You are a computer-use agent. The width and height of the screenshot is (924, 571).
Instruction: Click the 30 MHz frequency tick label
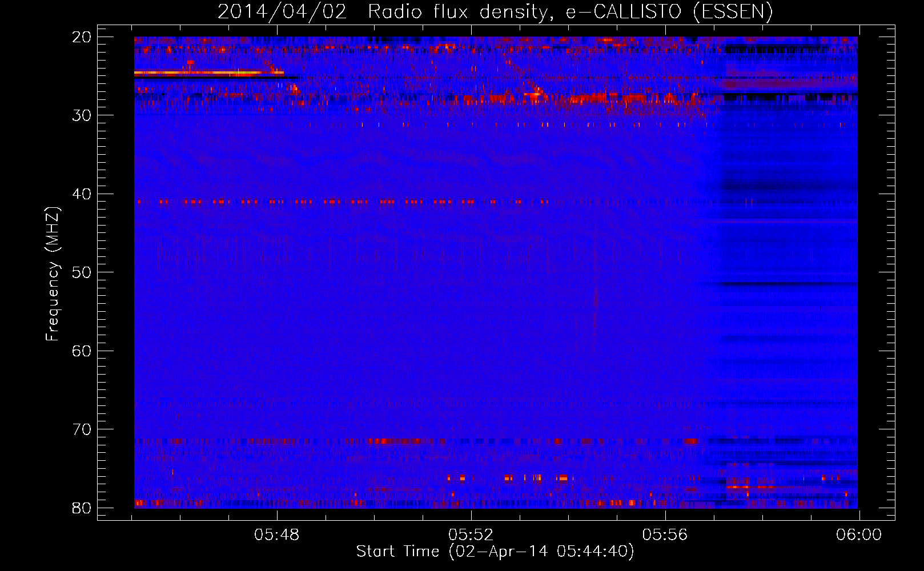(82, 115)
